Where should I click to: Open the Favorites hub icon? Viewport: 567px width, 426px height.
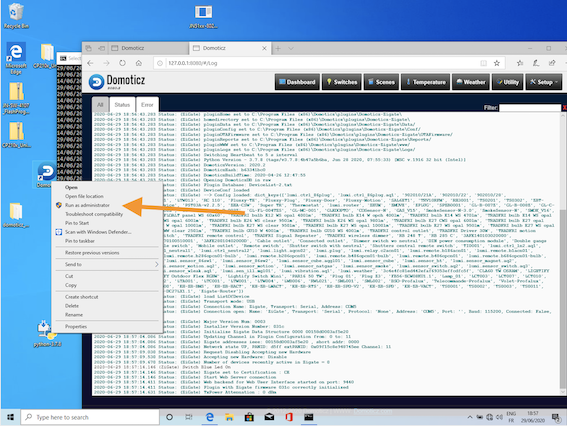click(x=520, y=63)
